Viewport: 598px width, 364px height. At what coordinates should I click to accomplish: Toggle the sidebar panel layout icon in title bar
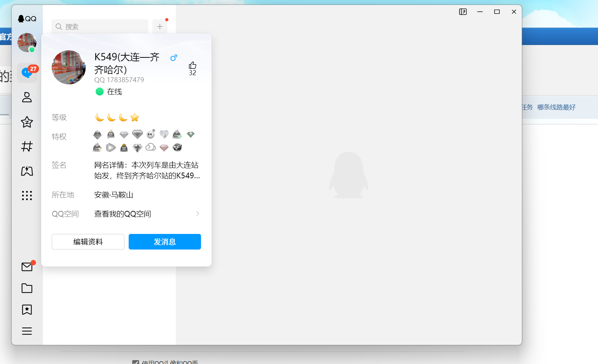(x=463, y=12)
